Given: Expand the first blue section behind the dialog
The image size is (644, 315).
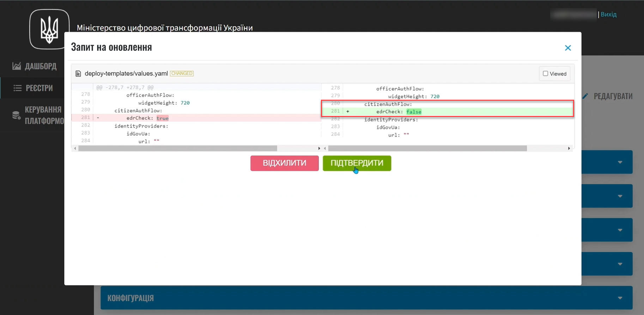Looking at the screenshot, I should pyautogui.click(x=607, y=162).
